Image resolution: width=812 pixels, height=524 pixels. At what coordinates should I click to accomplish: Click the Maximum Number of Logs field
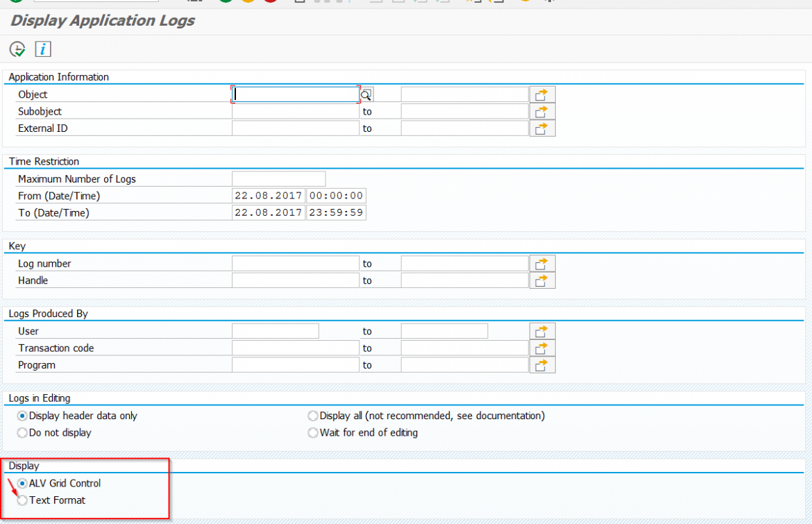coord(278,178)
